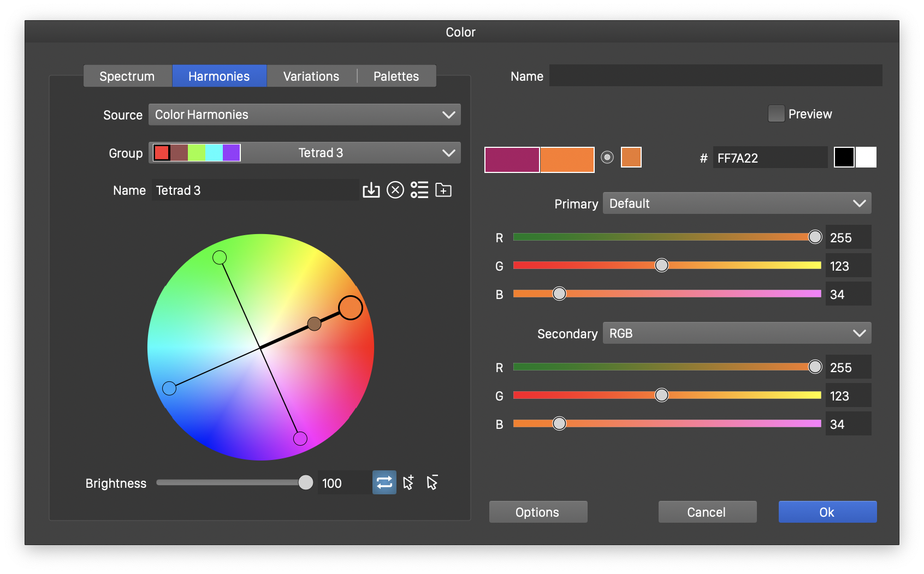Toggle the linked rotation arrows button
924x574 pixels.
(384, 483)
